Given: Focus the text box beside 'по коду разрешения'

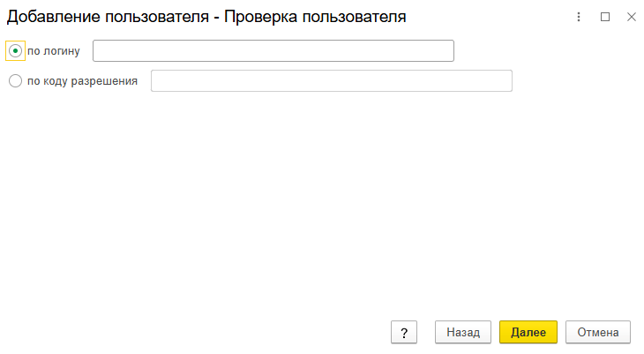Looking at the screenshot, I should click(331, 81).
